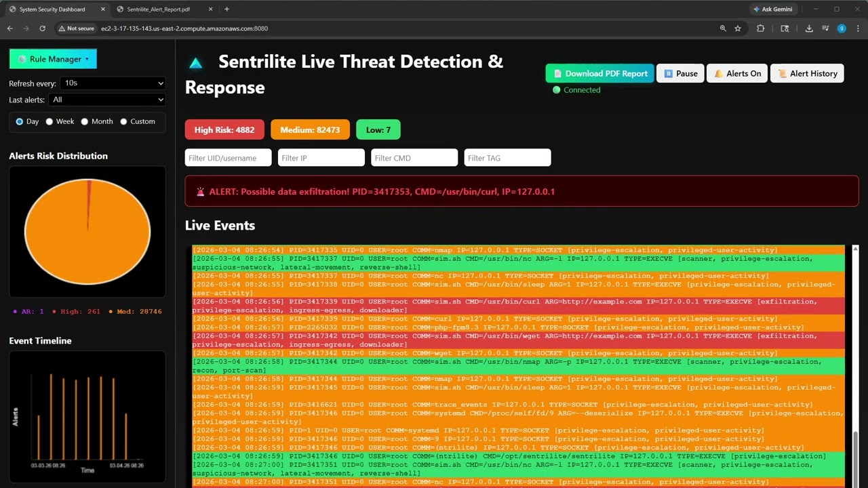Click the PID=1 systemd SOCKET event row
Viewport: 868px width, 488px height.
[x=518, y=430]
